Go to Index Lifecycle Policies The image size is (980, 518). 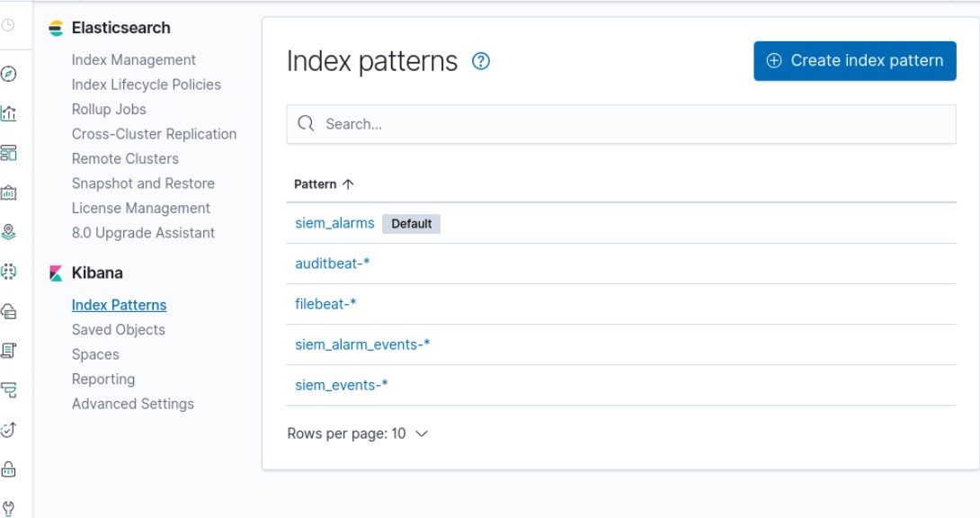[x=147, y=85]
